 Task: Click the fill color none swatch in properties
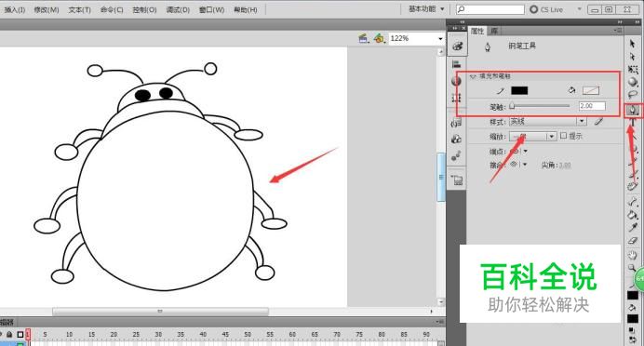(591, 90)
